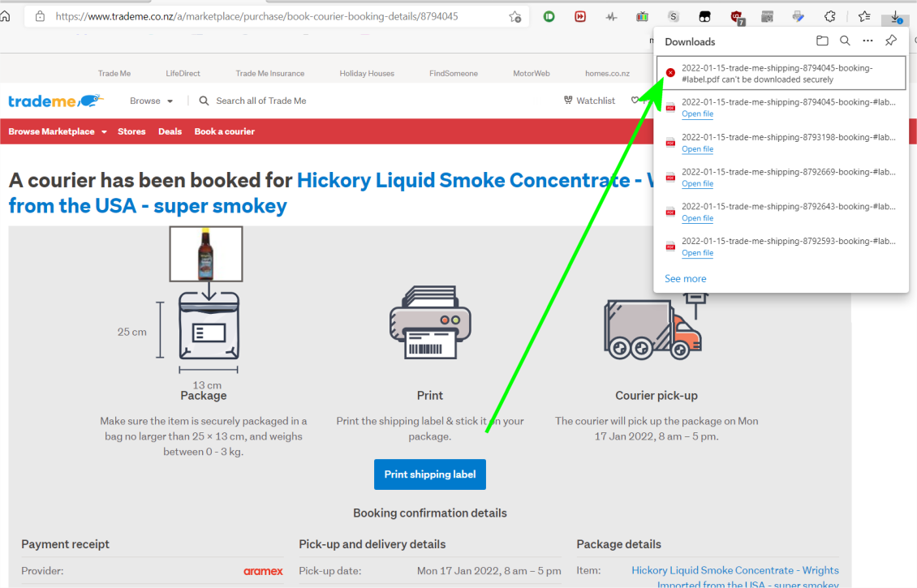Screen dimensions: 917x588
Task: Add this page to favorites
Action: coord(514,16)
